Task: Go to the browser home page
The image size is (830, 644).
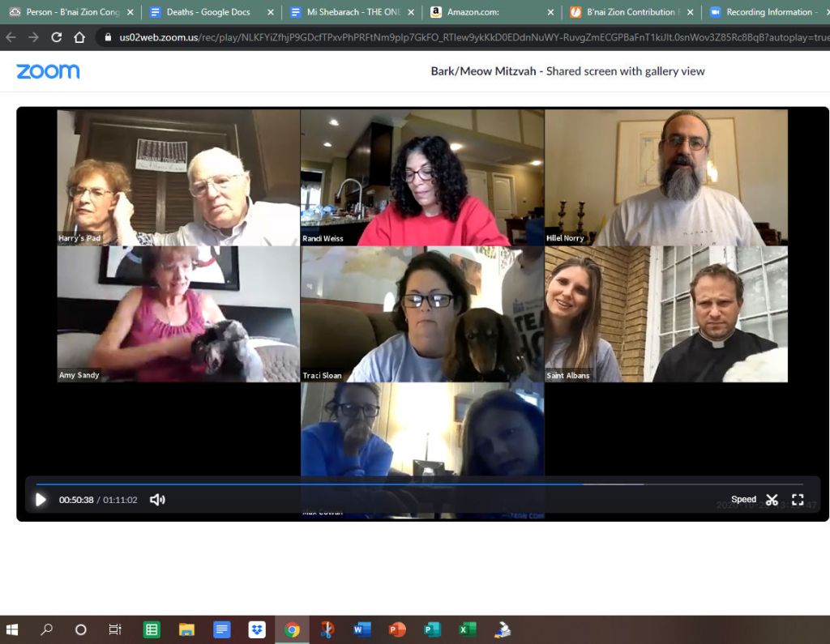Action: [x=79, y=37]
